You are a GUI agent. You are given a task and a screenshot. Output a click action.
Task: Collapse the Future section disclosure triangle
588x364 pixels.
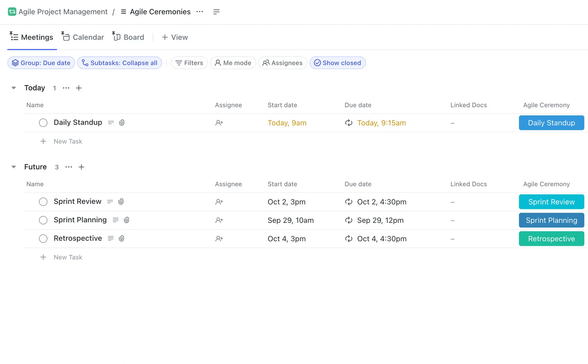pos(14,167)
